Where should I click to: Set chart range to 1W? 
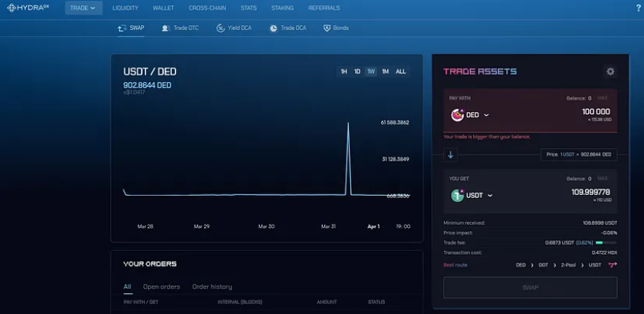pos(371,71)
